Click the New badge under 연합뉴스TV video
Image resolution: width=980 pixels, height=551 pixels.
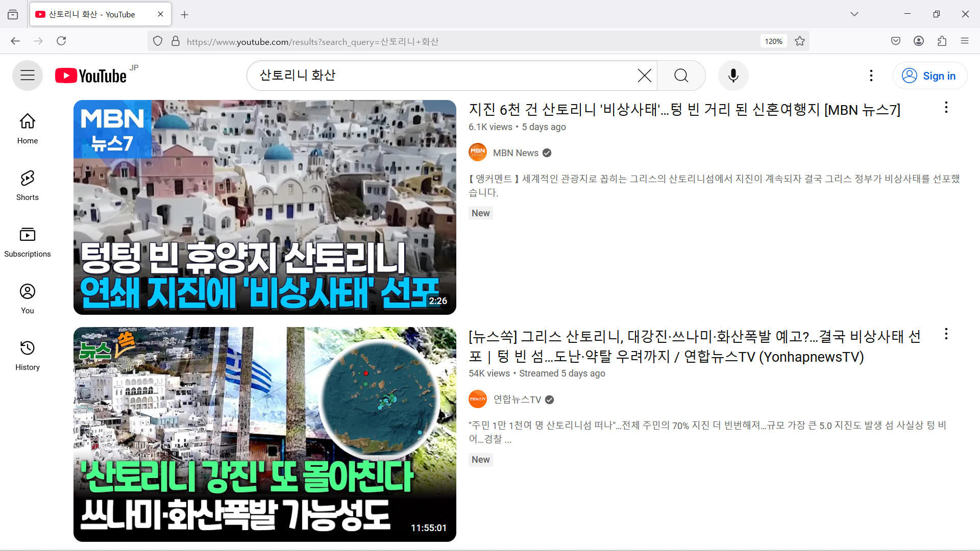[x=481, y=460]
